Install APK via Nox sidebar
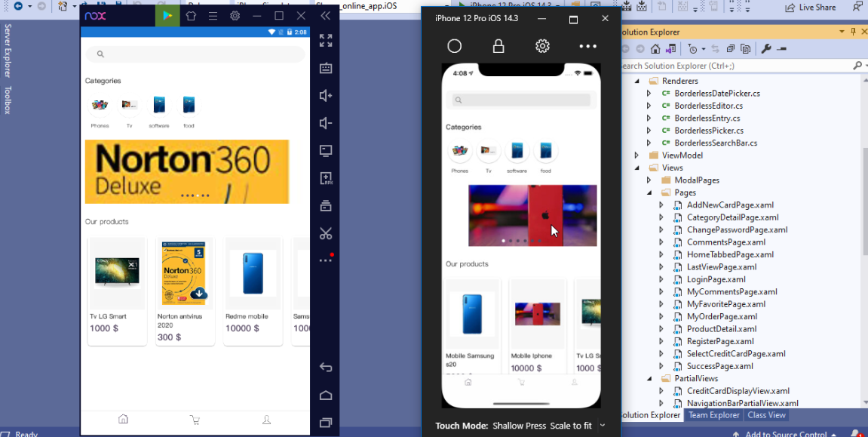868x437 pixels. [326, 178]
